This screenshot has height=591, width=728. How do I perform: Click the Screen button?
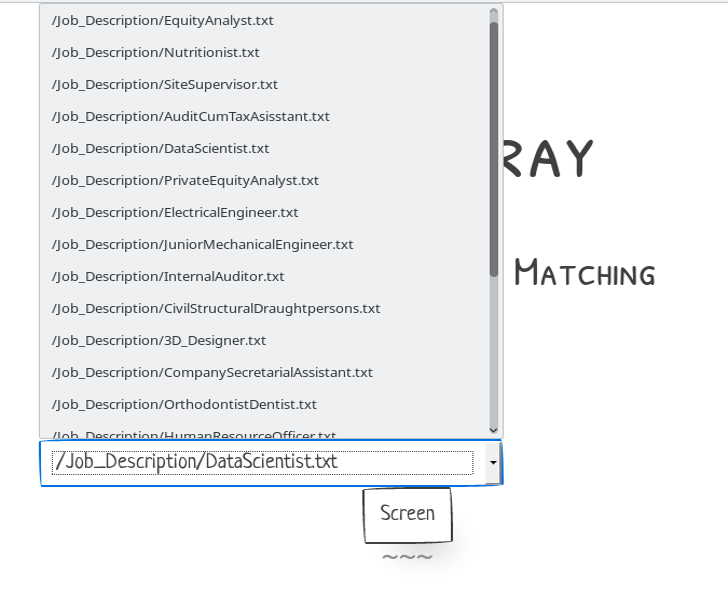point(408,514)
